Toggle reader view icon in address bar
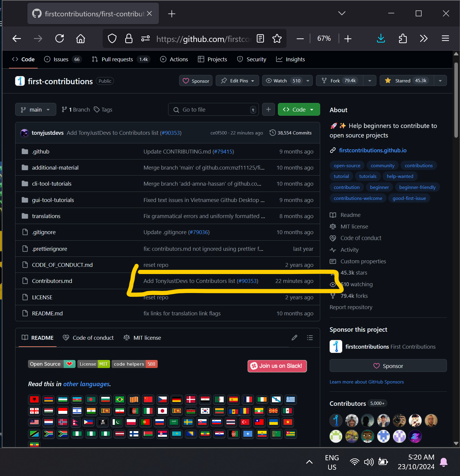 click(x=260, y=38)
